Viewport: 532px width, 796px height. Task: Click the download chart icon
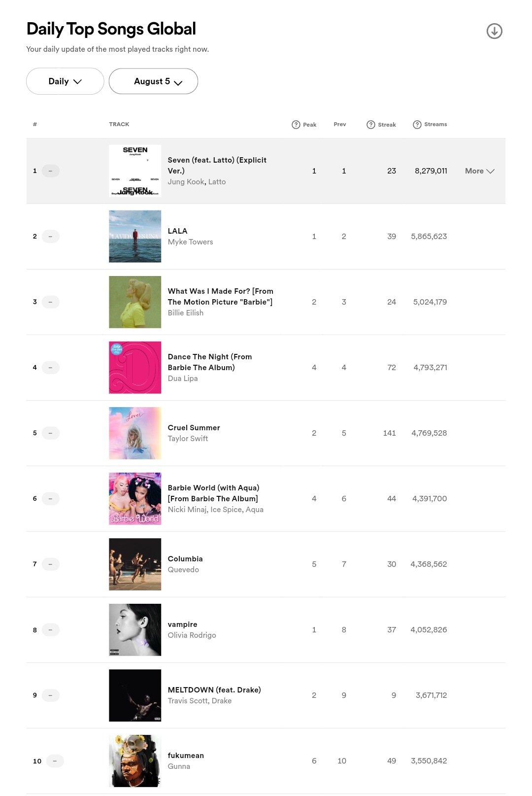click(494, 31)
